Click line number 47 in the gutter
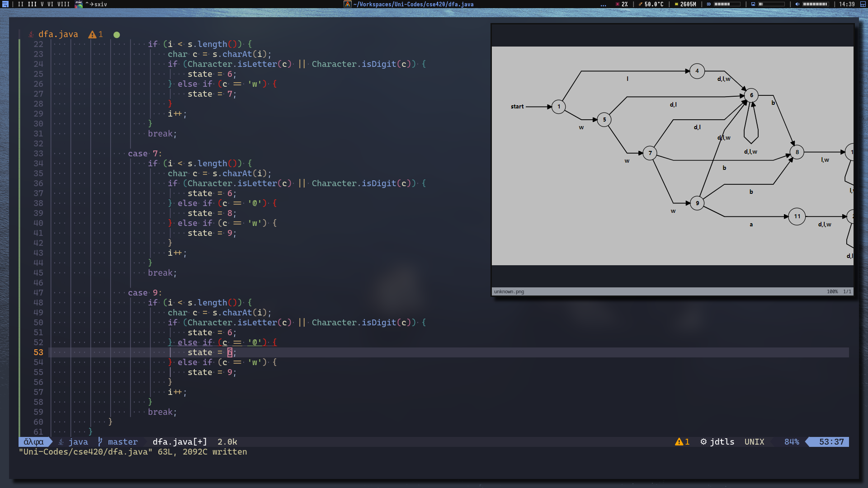Screen dimensions: 868x488 coord(38,293)
